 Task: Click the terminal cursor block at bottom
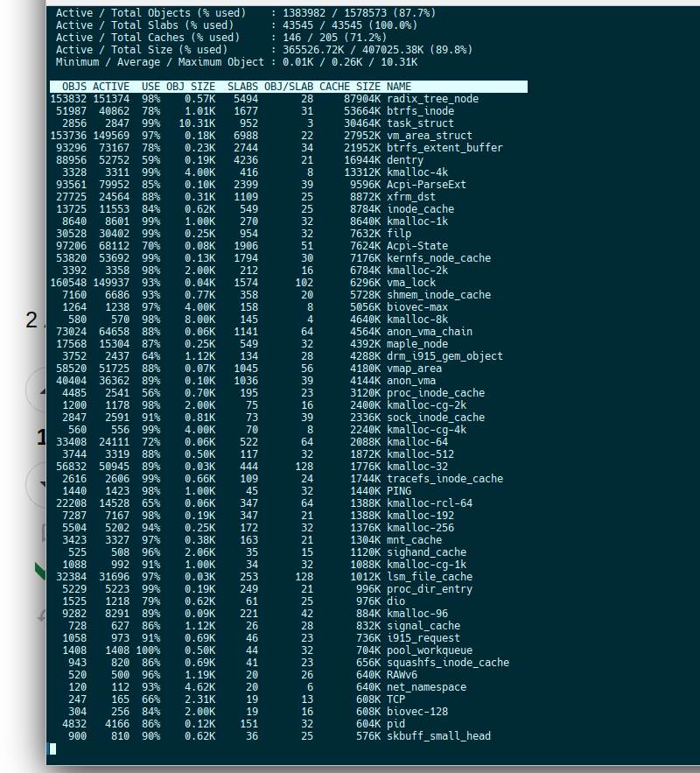pyautogui.click(x=52, y=748)
